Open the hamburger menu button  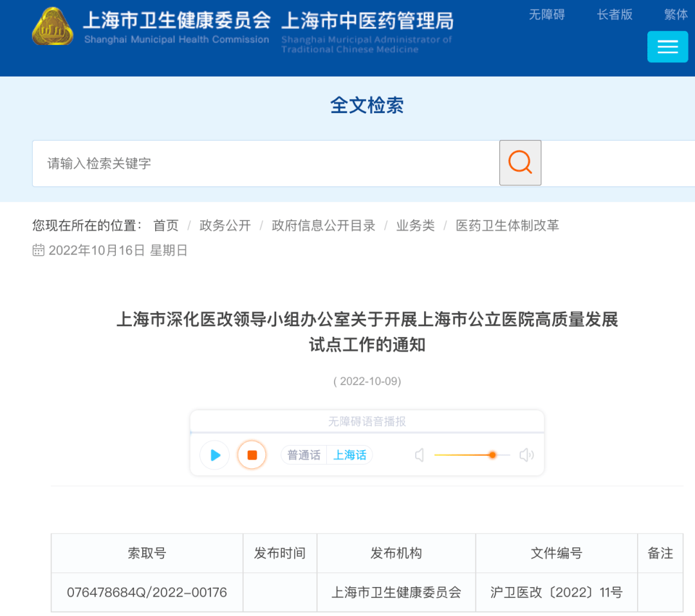click(667, 46)
